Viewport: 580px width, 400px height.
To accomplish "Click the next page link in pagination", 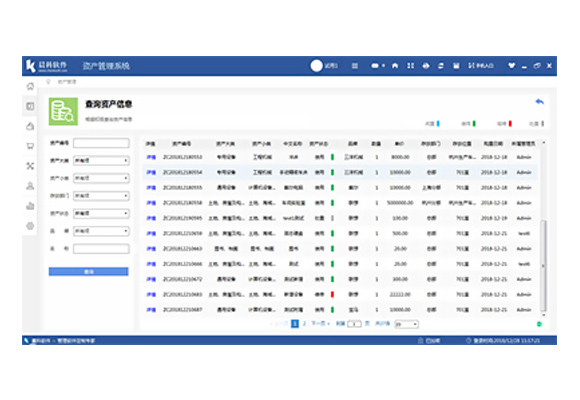I will click(x=320, y=324).
